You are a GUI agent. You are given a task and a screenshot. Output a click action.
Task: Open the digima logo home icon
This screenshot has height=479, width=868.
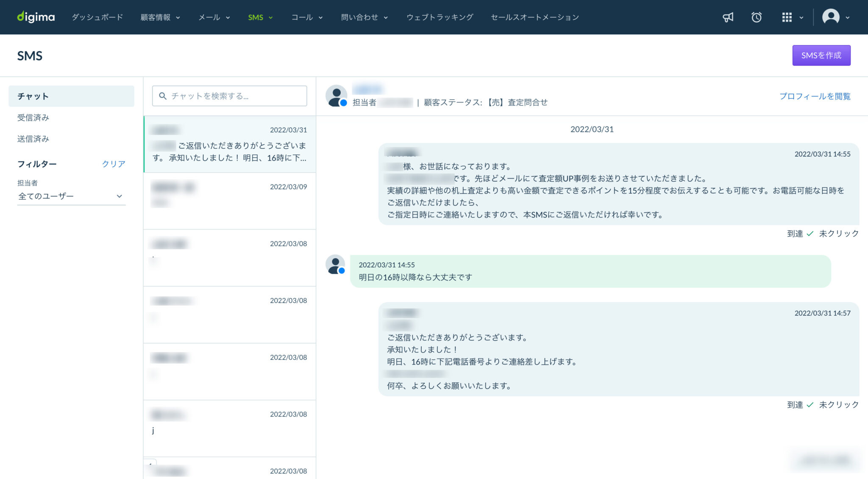tap(36, 17)
